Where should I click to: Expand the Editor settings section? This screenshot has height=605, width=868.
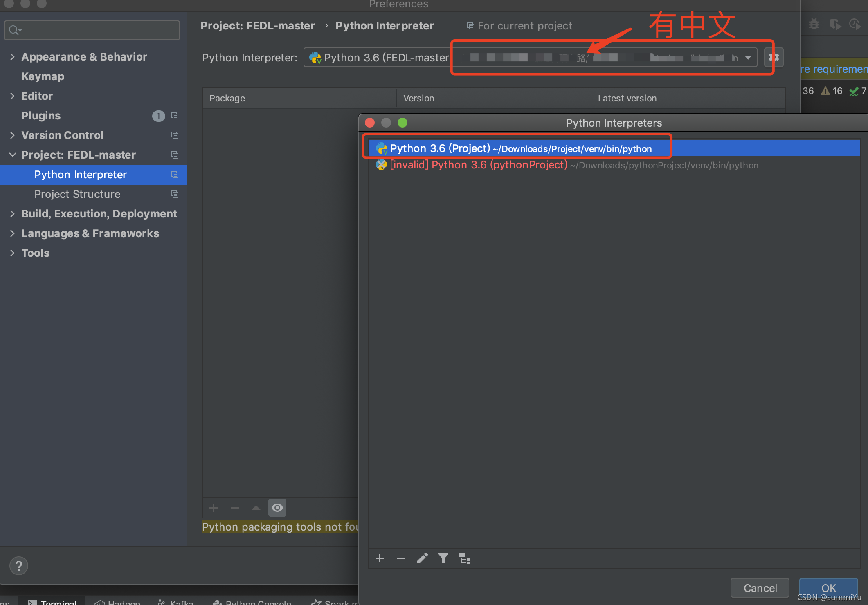[12, 96]
